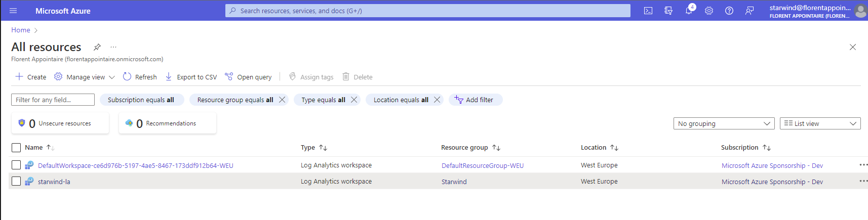Pin All resources to dashboard
The height and width of the screenshot is (220, 868).
click(x=97, y=47)
